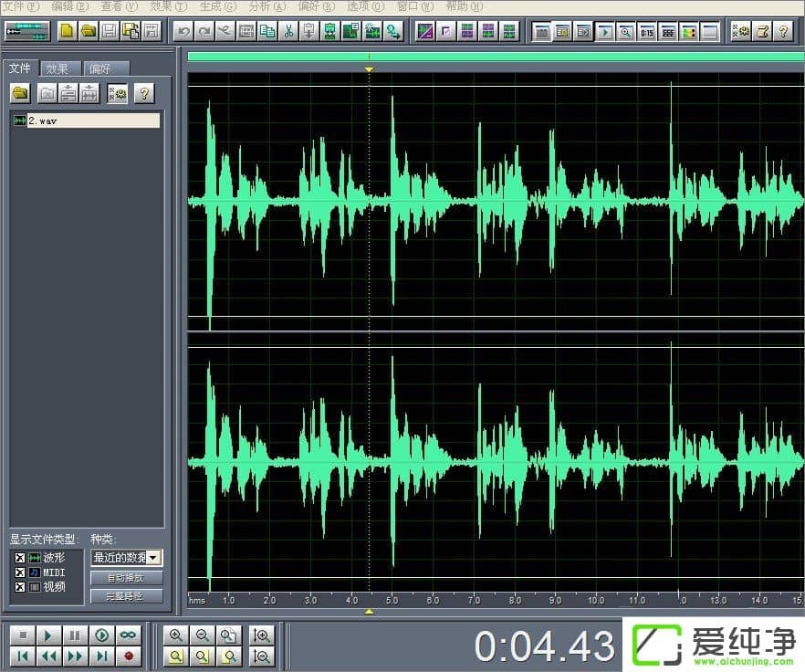Click the Undo arrow in top toolbar

point(183,31)
